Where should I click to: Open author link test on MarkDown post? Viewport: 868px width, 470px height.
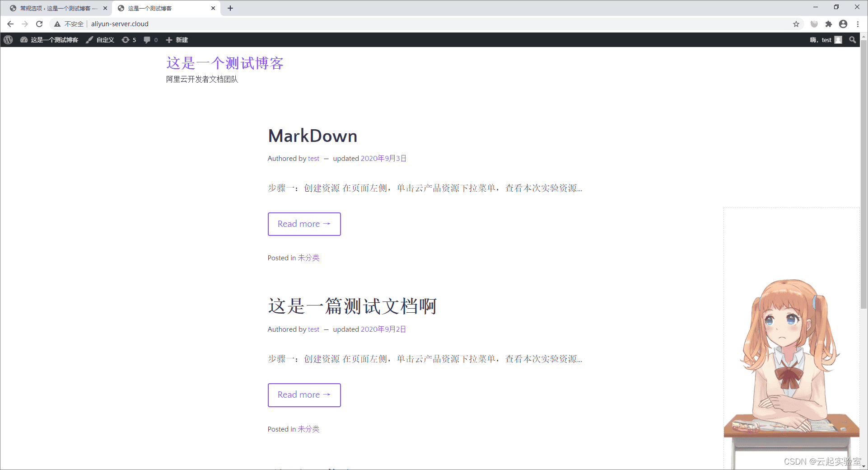[x=313, y=158]
